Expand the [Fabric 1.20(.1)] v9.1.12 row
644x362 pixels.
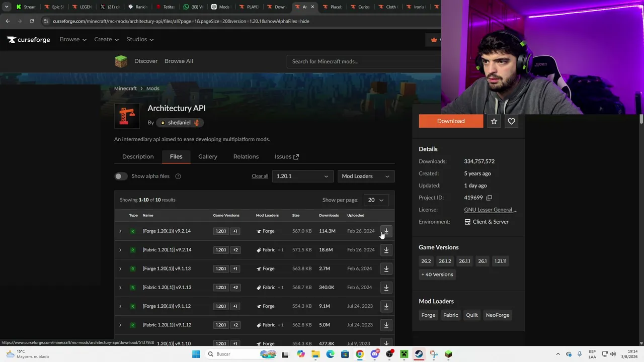(120, 325)
